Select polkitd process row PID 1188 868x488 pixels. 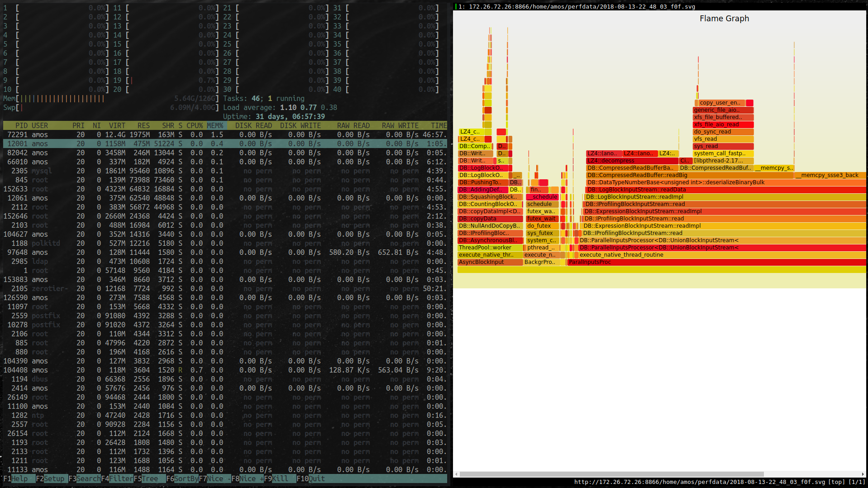225,243
